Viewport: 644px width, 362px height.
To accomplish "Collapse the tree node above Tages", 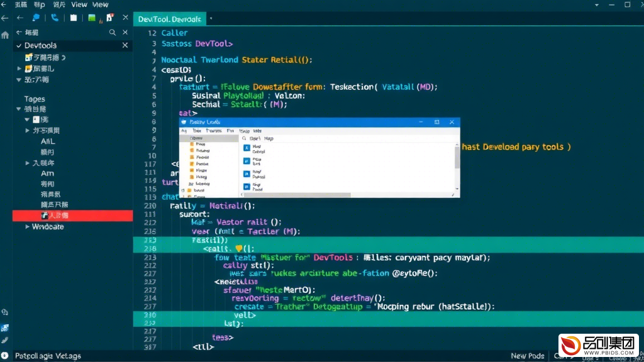I will 19,80.
